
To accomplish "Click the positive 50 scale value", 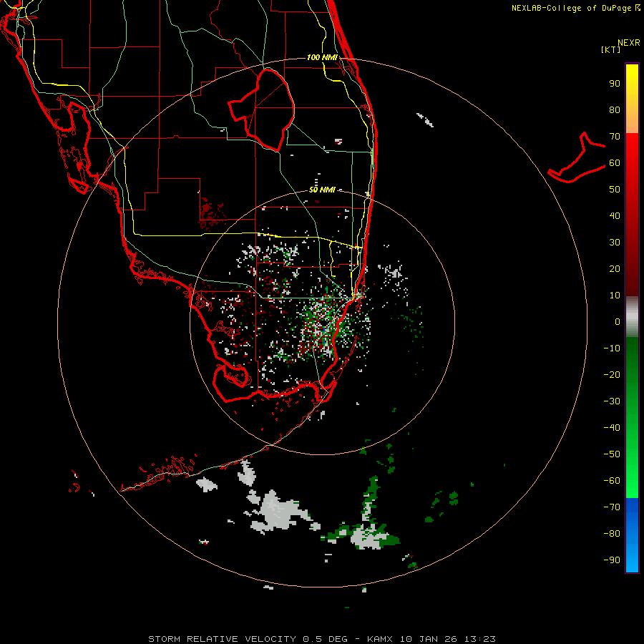I will coord(615,190).
